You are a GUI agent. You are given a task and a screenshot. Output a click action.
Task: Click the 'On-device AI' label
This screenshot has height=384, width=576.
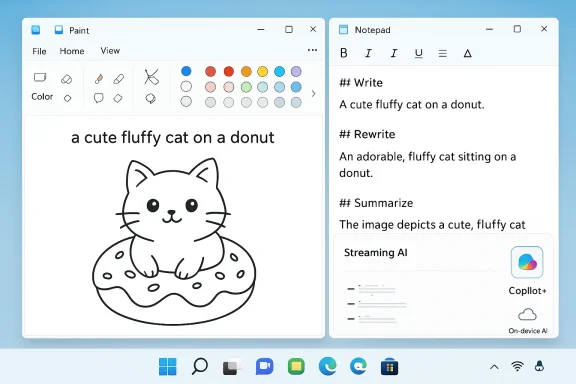[528, 331]
